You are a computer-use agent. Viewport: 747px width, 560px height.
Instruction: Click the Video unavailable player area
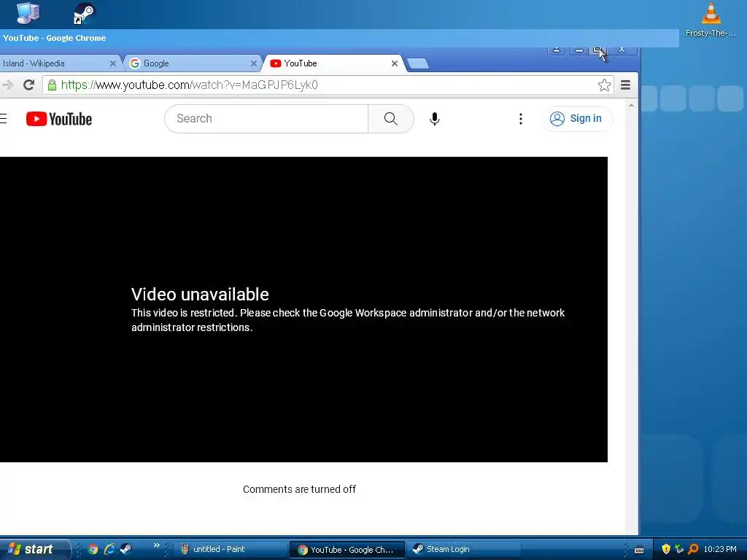coord(303,309)
